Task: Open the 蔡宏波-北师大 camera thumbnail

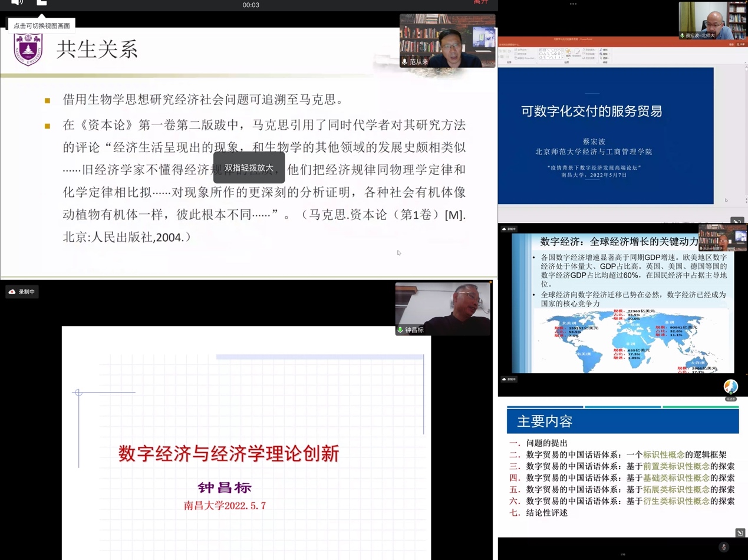Action: (712, 21)
